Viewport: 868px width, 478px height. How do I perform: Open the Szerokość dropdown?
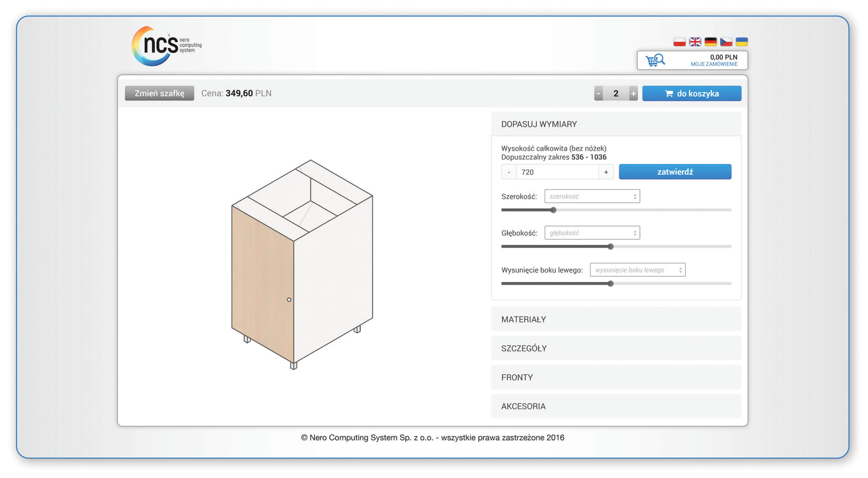coord(592,196)
